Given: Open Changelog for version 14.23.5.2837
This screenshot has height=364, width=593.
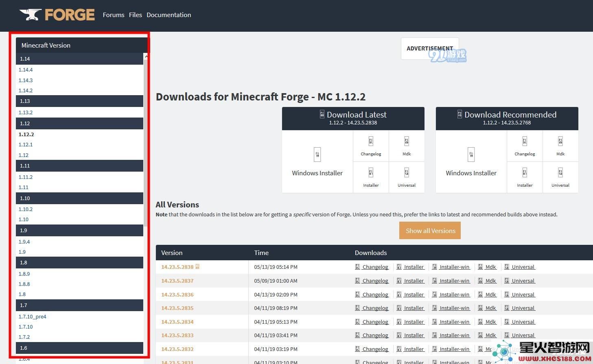Looking at the screenshot, I should coord(372,281).
